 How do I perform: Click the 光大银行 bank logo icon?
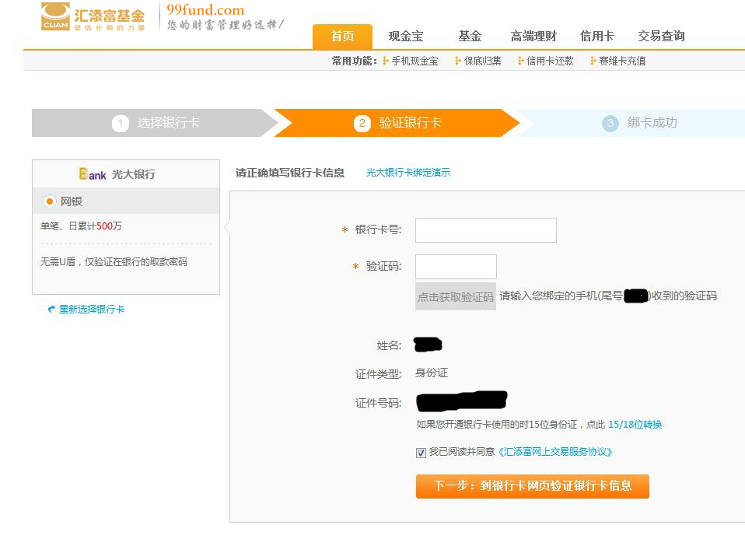click(x=93, y=174)
